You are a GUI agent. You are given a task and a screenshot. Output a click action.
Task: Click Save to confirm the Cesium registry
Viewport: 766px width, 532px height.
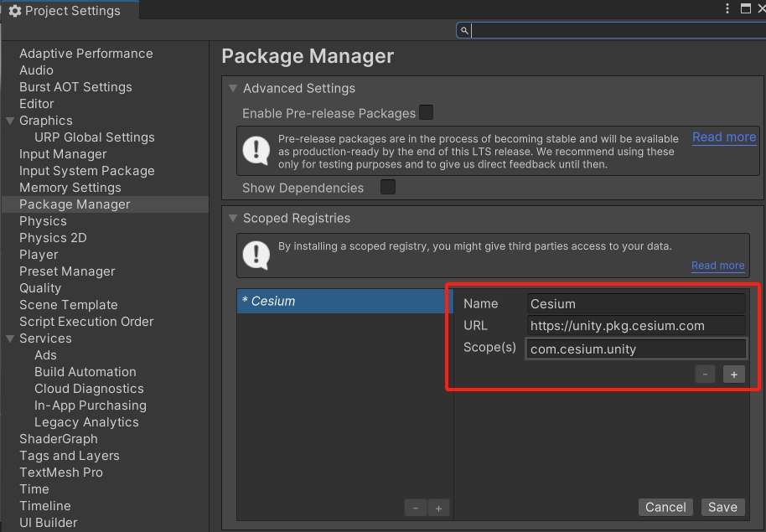(x=722, y=507)
